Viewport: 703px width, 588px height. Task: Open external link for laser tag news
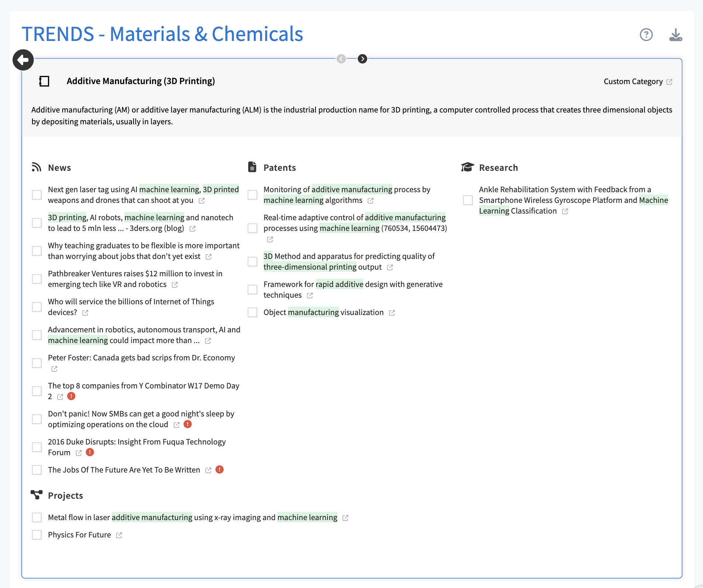click(x=202, y=201)
